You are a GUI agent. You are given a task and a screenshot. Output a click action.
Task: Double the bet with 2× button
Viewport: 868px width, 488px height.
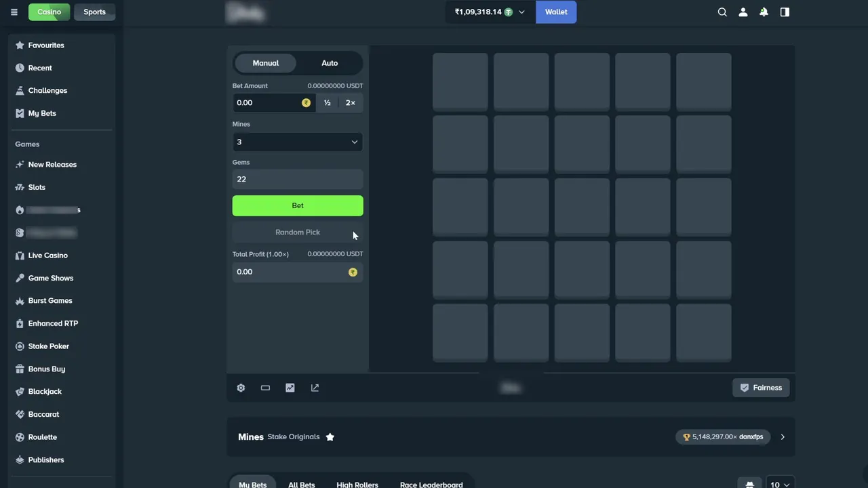(351, 103)
